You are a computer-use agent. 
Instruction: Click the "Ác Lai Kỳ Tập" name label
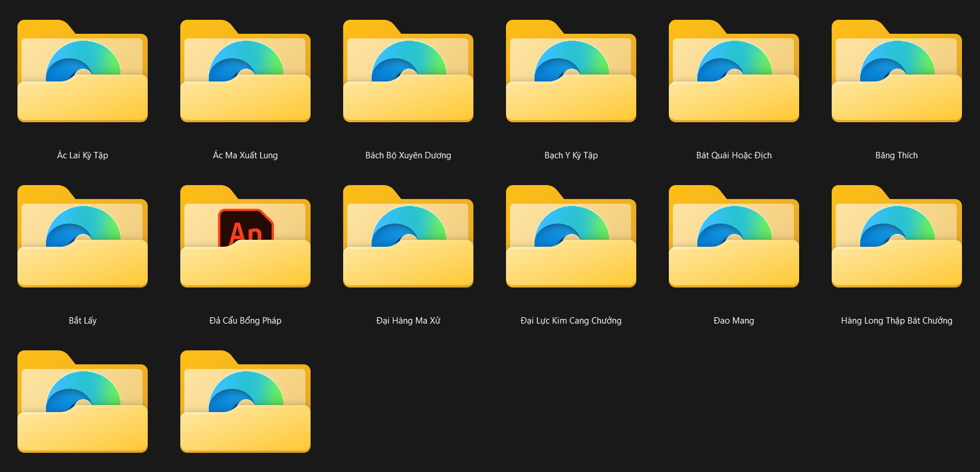[83, 155]
